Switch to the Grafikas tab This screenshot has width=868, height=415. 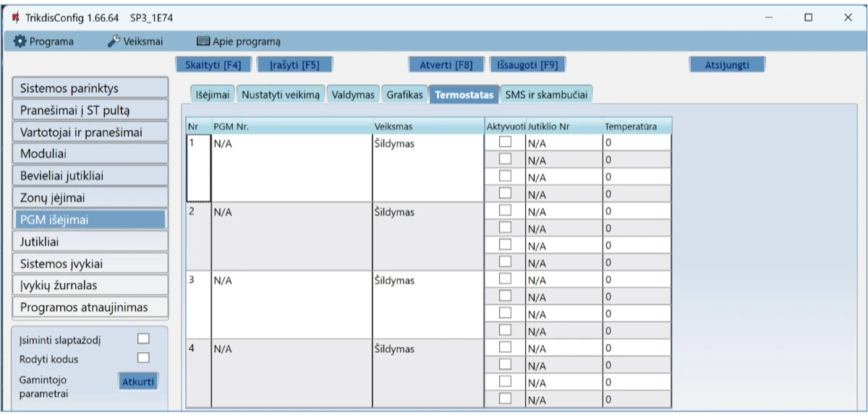pos(404,95)
